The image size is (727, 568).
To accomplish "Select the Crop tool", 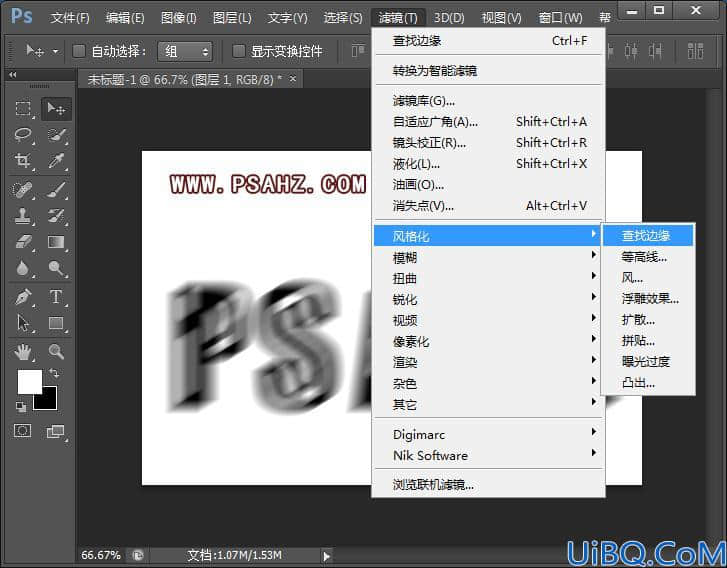I will pos(23,161).
